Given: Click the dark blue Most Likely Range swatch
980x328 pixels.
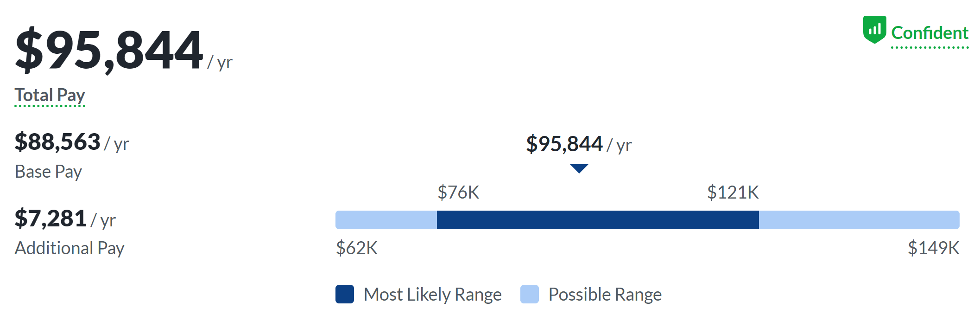Looking at the screenshot, I should coord(345,294).
